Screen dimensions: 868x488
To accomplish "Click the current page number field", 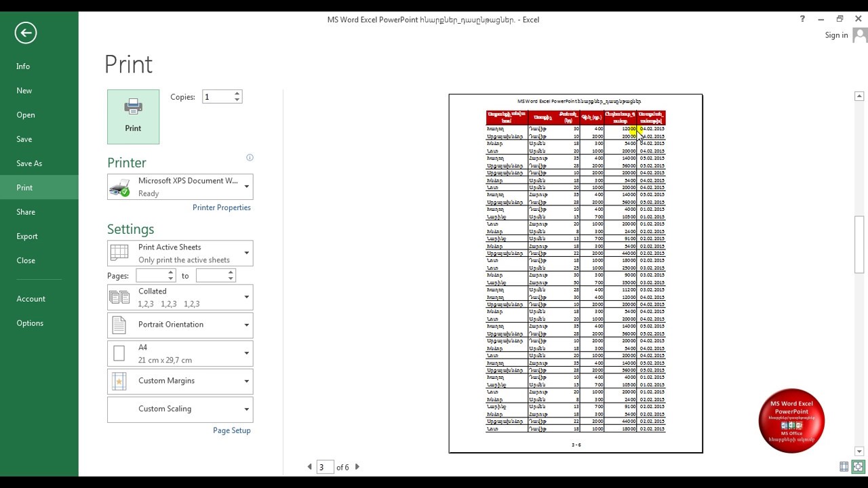I will 325,467.
